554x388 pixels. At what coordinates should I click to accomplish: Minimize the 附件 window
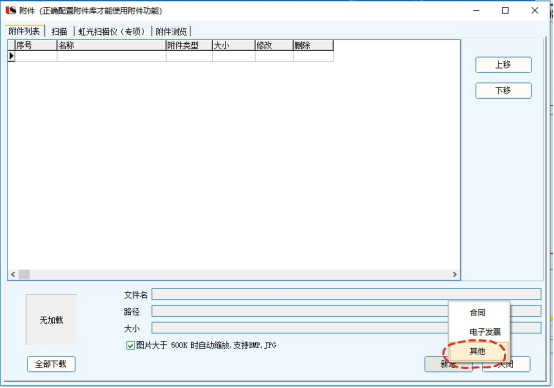(476, 11)
